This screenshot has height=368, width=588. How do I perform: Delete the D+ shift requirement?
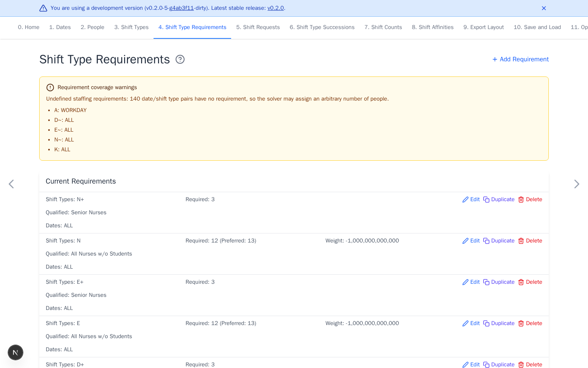[x=530, y=364]
